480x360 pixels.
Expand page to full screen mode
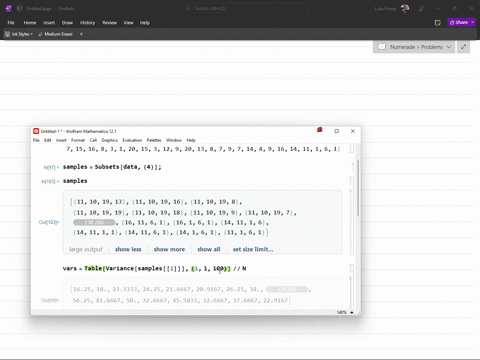(x=463, y=47)
